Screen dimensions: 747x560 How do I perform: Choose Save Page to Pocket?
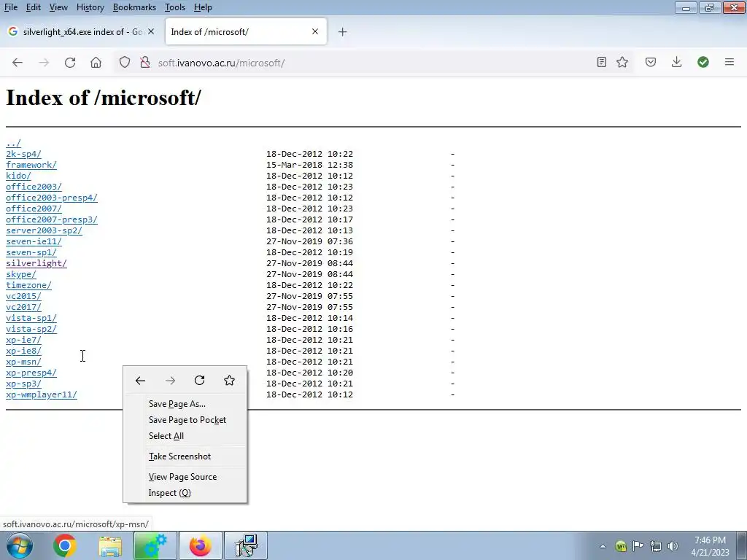tap(185, 420)
